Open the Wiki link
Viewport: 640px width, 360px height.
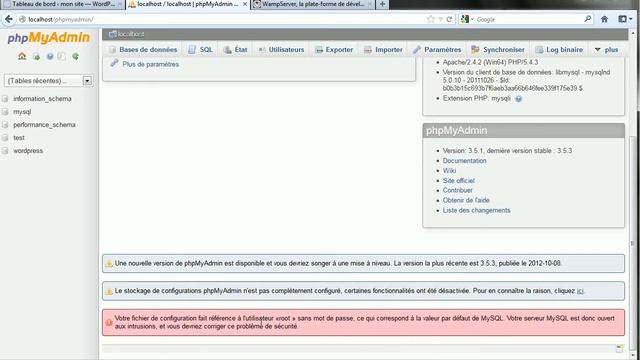[449, 171]
